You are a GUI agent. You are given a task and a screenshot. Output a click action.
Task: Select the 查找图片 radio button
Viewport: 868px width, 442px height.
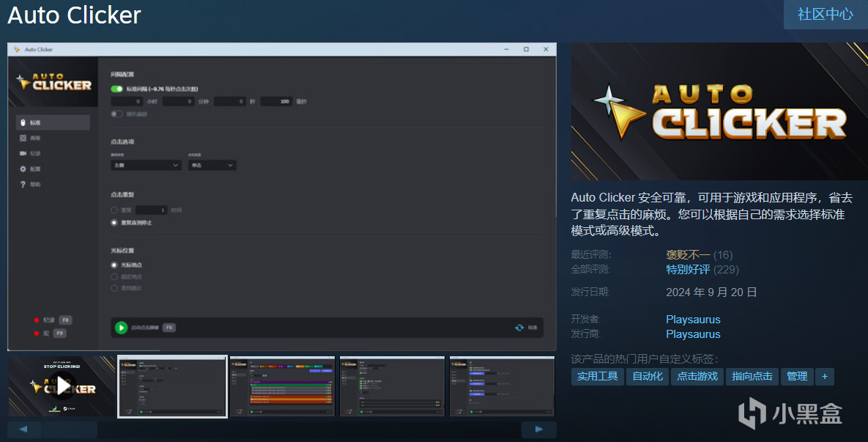coord(114,288)
